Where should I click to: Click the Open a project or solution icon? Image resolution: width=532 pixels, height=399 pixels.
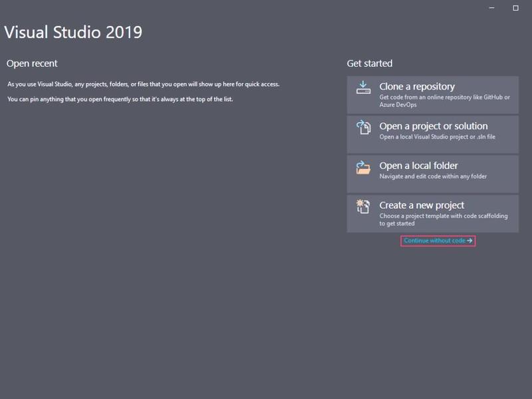click(363, 127)
